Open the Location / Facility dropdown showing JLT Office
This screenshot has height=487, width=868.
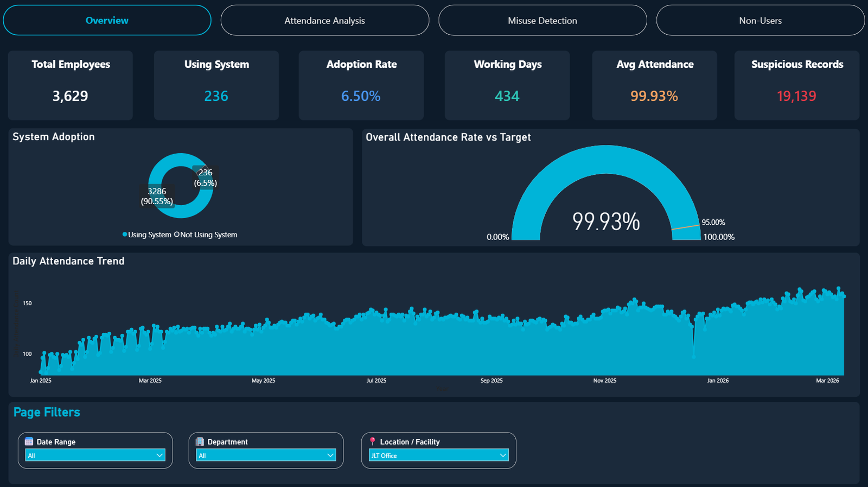[x=438, y=455]
